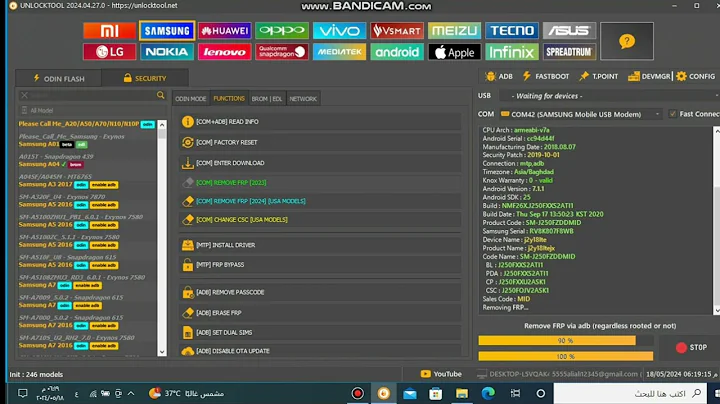This screenshot has height=404, width=720.
Task: Switch to the ODIN FLASH tab
Action: coord(59,79)
